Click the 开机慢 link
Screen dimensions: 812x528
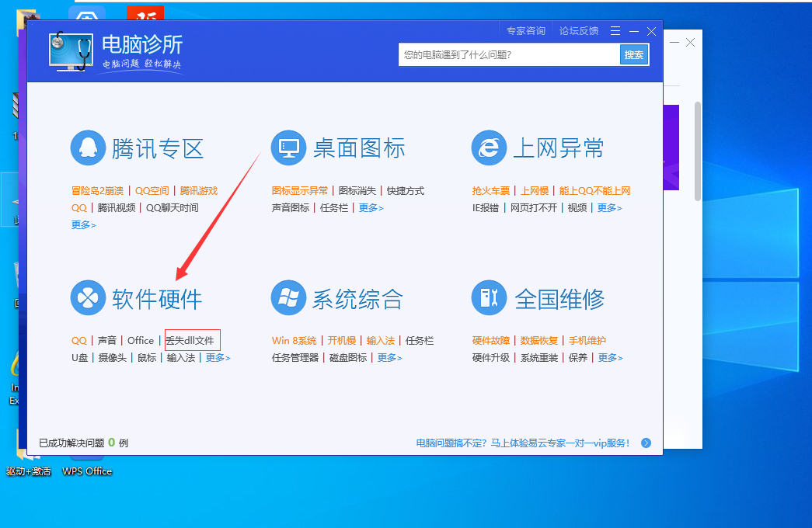point(342,341)
